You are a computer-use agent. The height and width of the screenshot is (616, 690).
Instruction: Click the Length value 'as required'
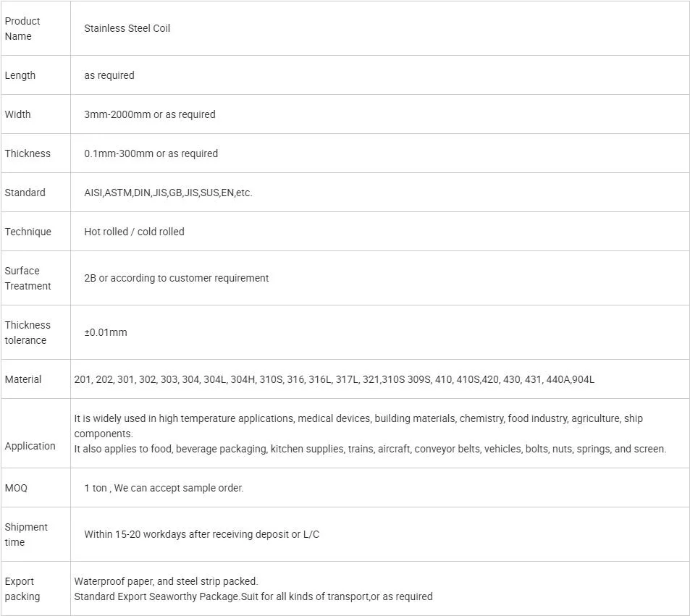(x=109, y=75)
